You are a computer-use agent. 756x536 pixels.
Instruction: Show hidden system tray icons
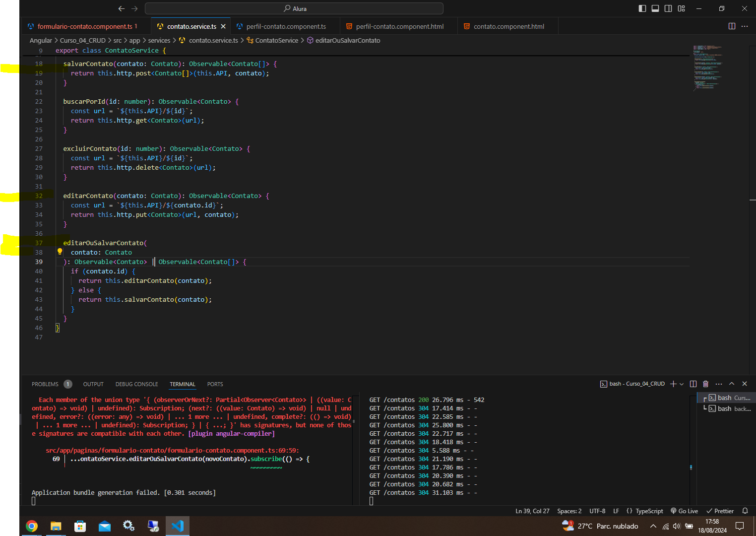pos(653,526)
